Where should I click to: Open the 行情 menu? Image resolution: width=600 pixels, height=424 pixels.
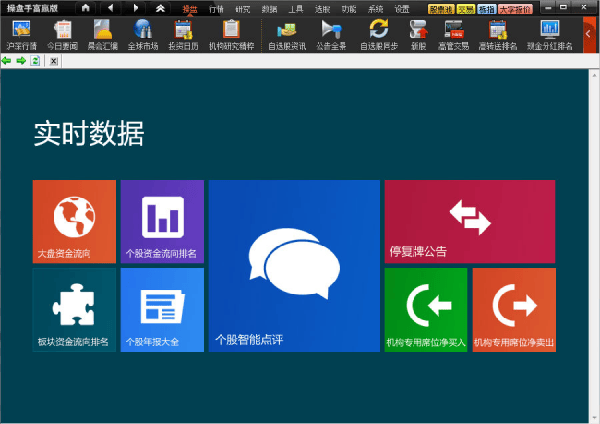point(217,8)
